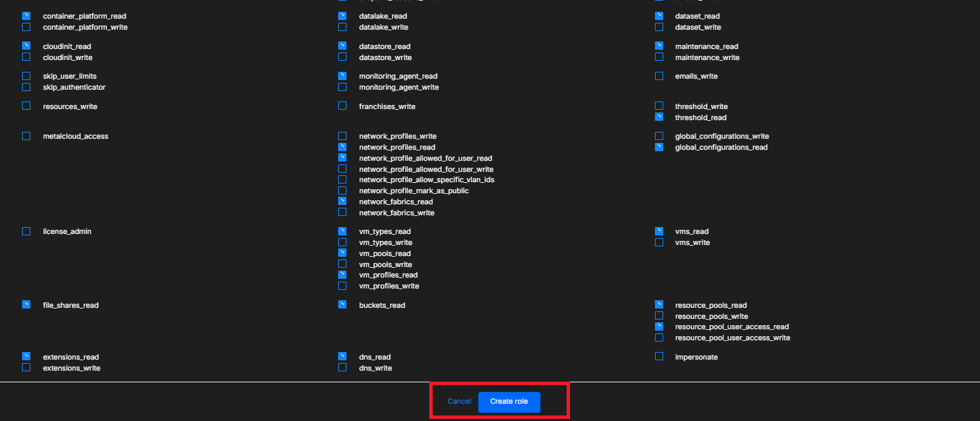Screen dimensions: 980x421
Task: Uncheck the cloudinit_read permission
Action: tap(26, 46)
